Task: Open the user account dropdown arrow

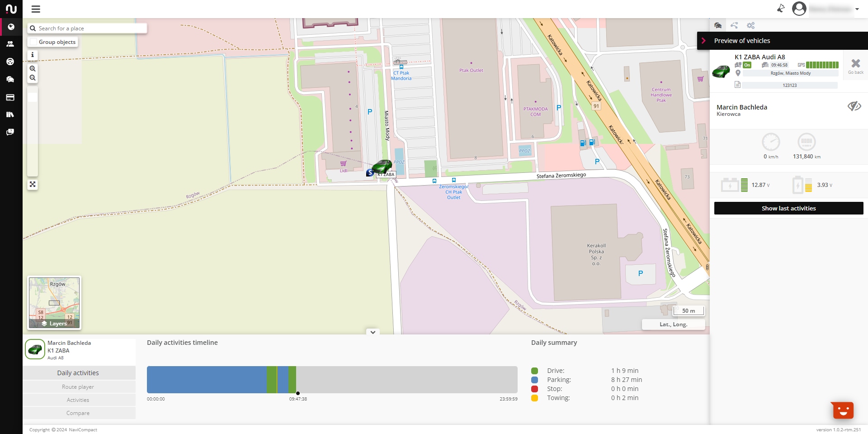Action: [857, 9]
